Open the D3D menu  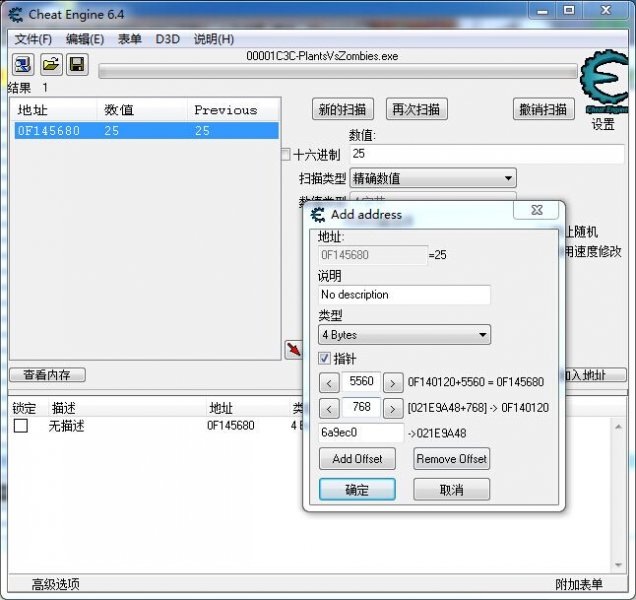tap(168, 39)
